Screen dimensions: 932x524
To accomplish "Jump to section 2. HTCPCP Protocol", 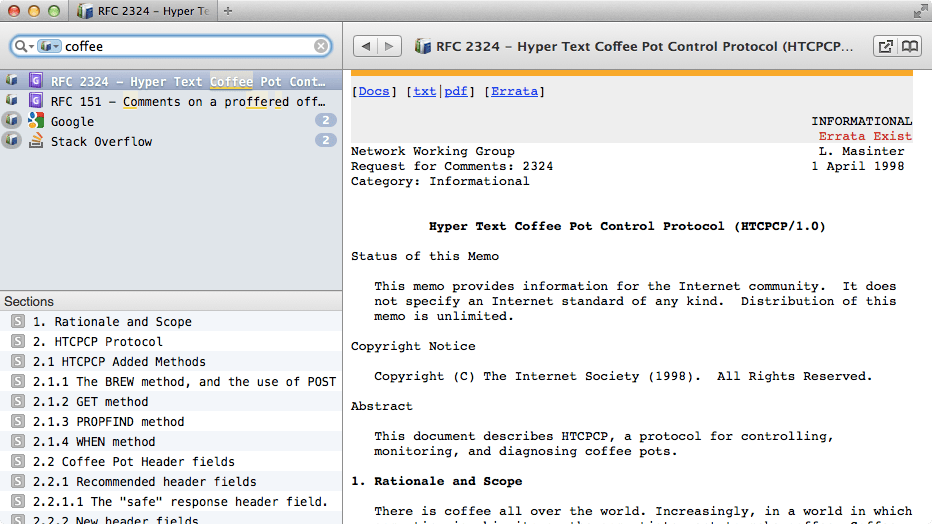I will pos(171,342).
